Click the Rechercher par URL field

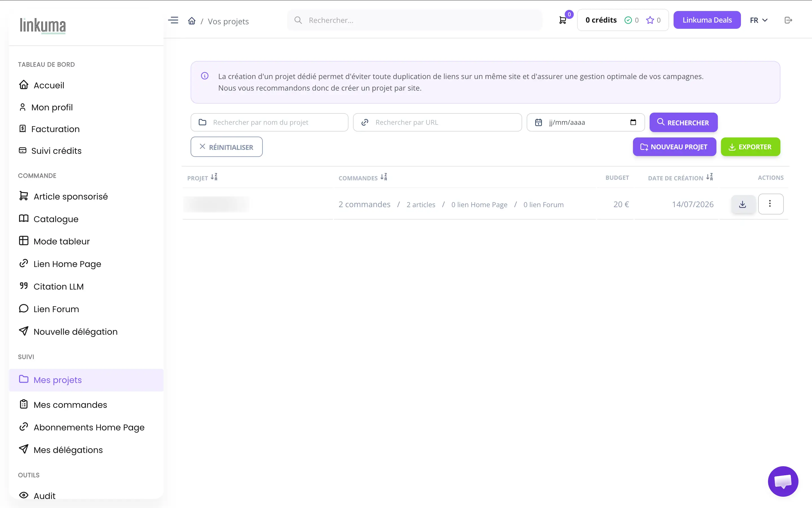[438, 122]
